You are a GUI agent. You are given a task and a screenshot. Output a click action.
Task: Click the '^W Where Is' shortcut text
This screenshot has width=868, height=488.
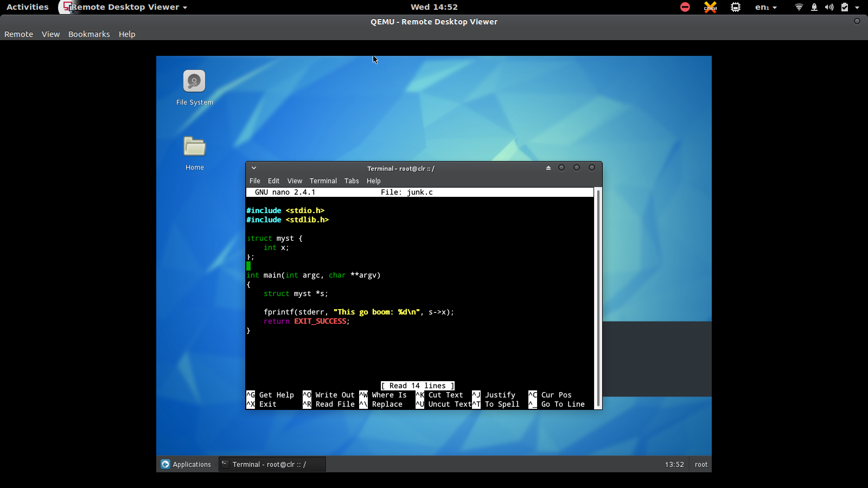[x=383, y=395]
